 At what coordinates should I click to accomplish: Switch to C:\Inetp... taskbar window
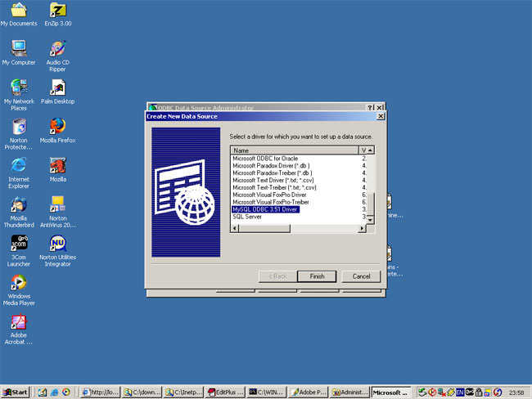point(183,392)
